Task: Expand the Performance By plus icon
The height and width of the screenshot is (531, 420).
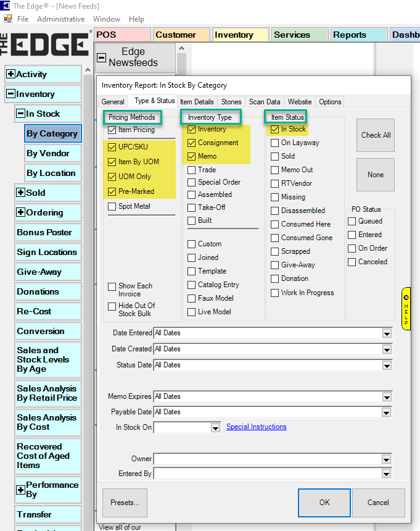Action: 21,490
